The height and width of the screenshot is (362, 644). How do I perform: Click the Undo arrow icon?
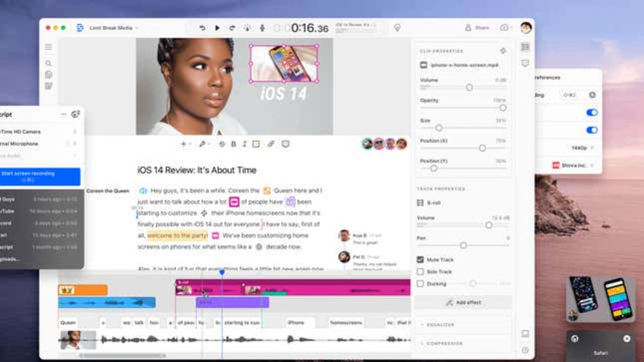(202, 28)
